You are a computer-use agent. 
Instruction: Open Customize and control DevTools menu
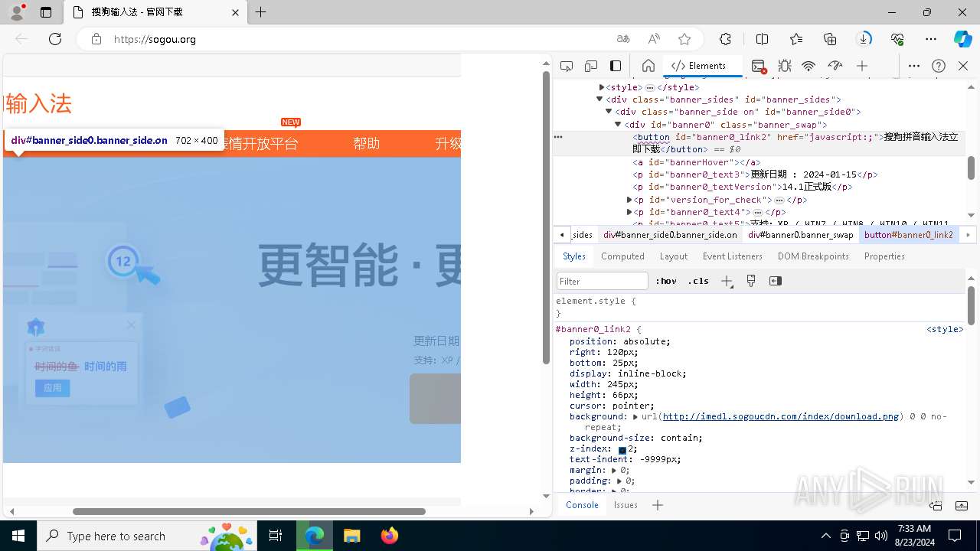coord(914,66)
